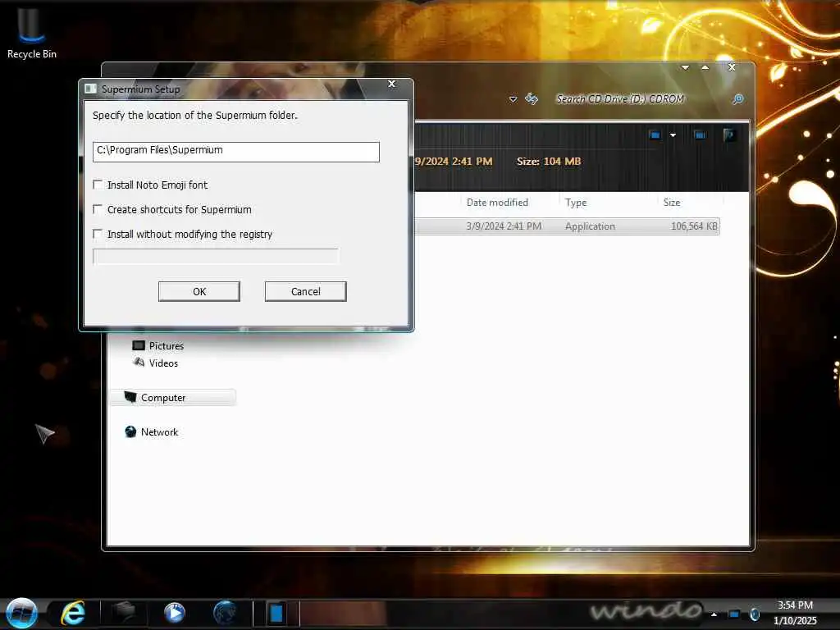Screen dimensions: 840x630
Task: Change view with the view icon
Action: click(x=654, y=135)
